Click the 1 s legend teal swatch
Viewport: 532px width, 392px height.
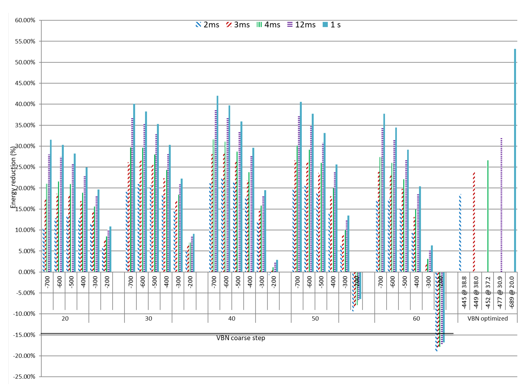click(325, 24)
